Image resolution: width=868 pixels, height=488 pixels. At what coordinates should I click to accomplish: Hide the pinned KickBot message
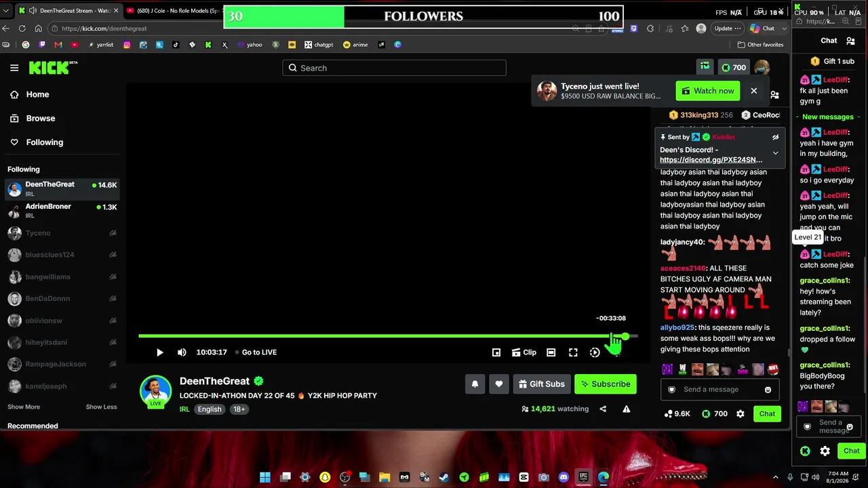[x=775, y=137]
